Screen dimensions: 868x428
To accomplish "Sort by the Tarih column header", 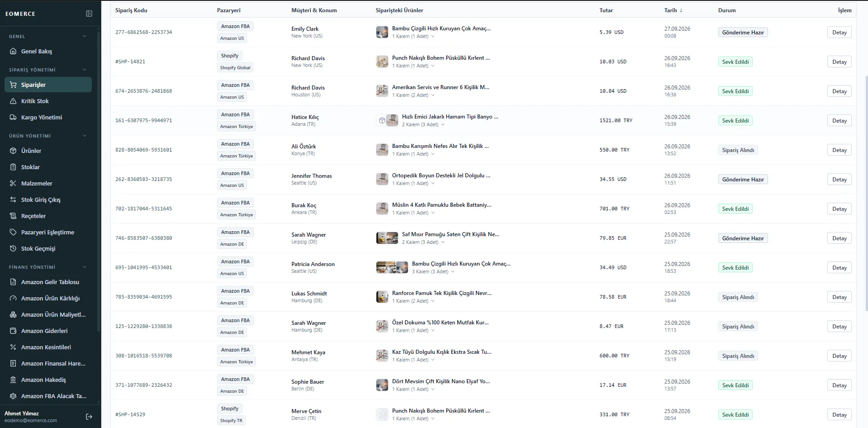I will (x=673, y=10).
